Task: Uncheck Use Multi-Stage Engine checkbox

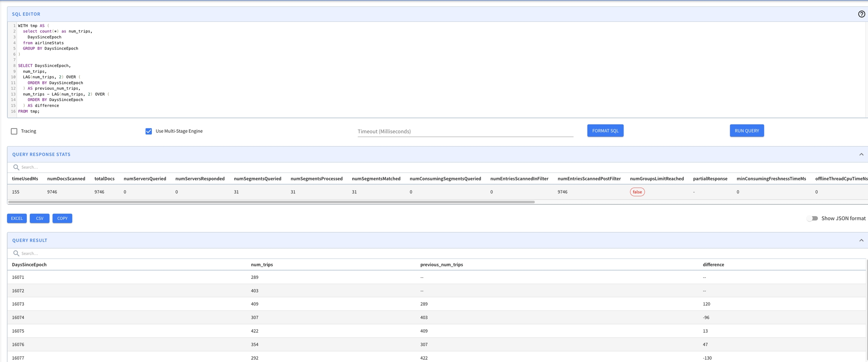Action: tap(149, 131)
